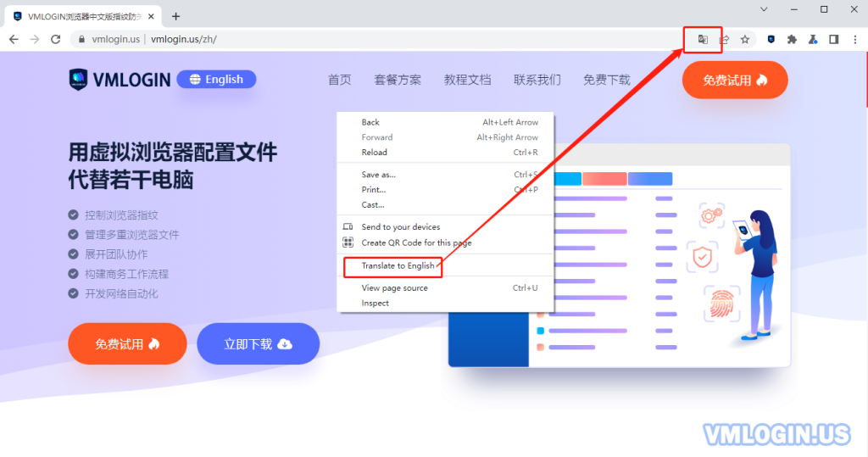Open 教程文档 navigation link
868x457 pixels.
[467, 80]
